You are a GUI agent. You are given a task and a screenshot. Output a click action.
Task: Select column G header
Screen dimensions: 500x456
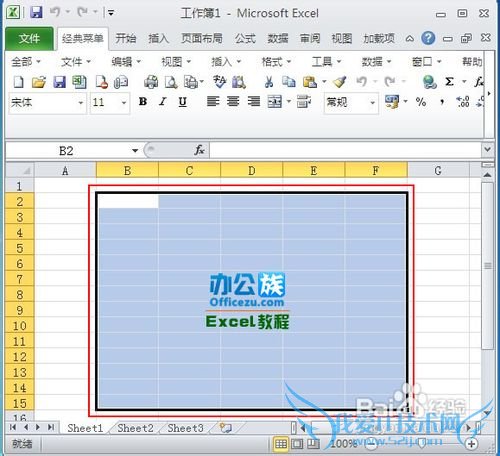[438, 170]
